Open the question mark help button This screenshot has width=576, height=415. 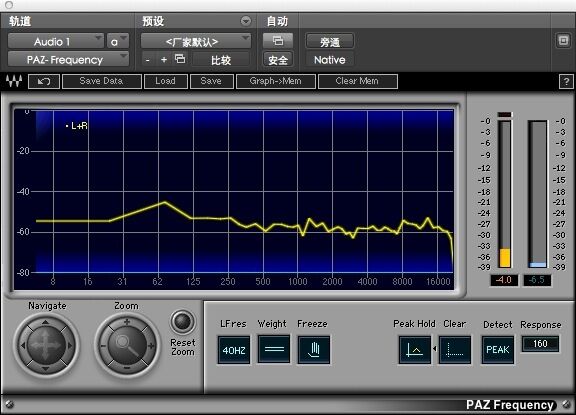tap(566, 82)
